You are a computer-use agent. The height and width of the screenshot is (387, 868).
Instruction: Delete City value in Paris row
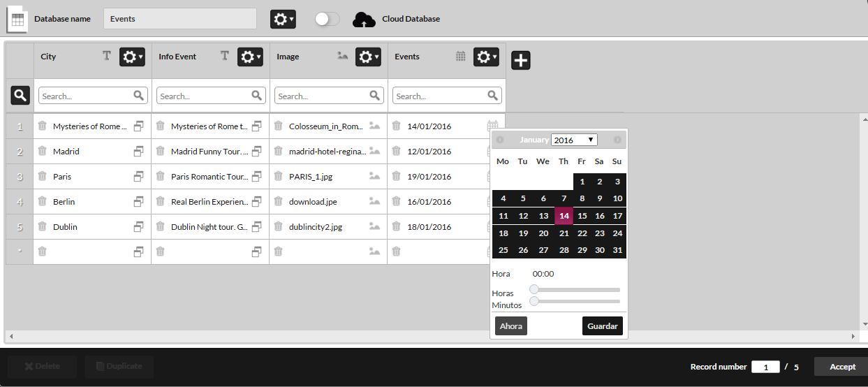click(x=42, y=176)
